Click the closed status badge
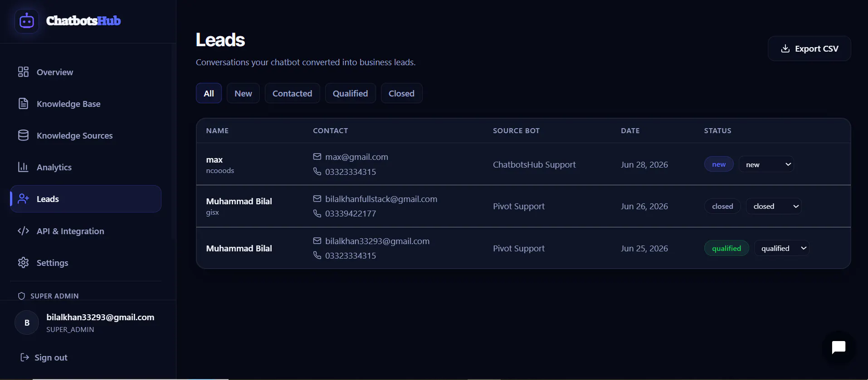 [722, 206]
